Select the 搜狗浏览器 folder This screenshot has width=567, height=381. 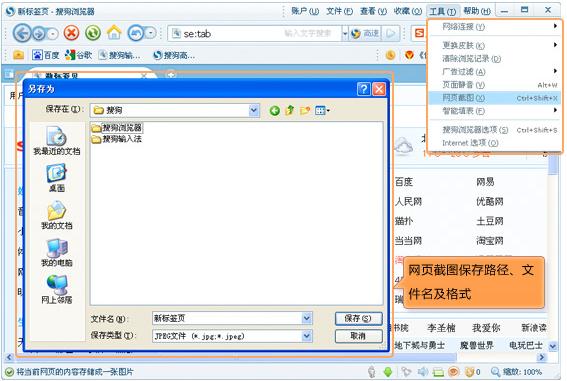coord(117,128)
